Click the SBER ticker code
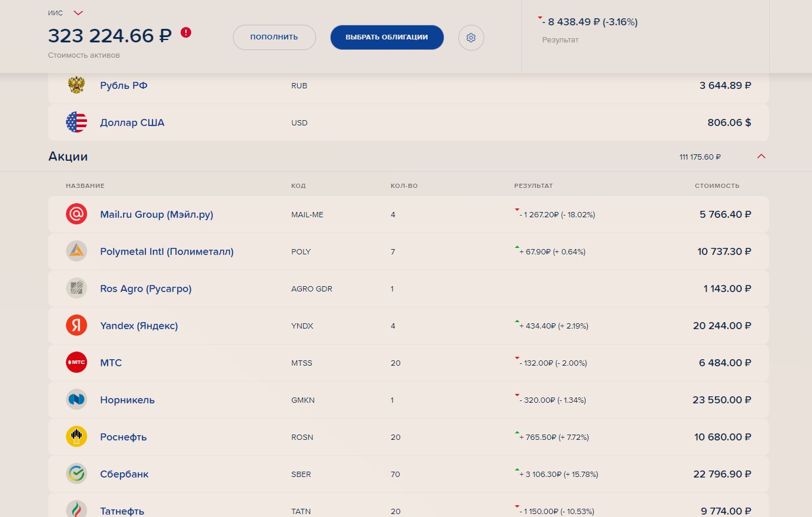This screenshot has width=812, height=517. click(301, 475)
